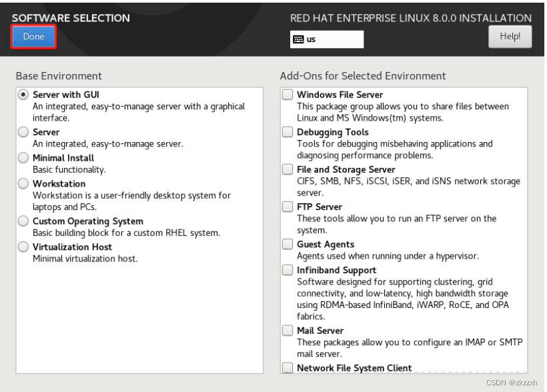This screenshot has height=392, width=547.
Task: Select the Server base environment
Action: [x=23, y=132]
